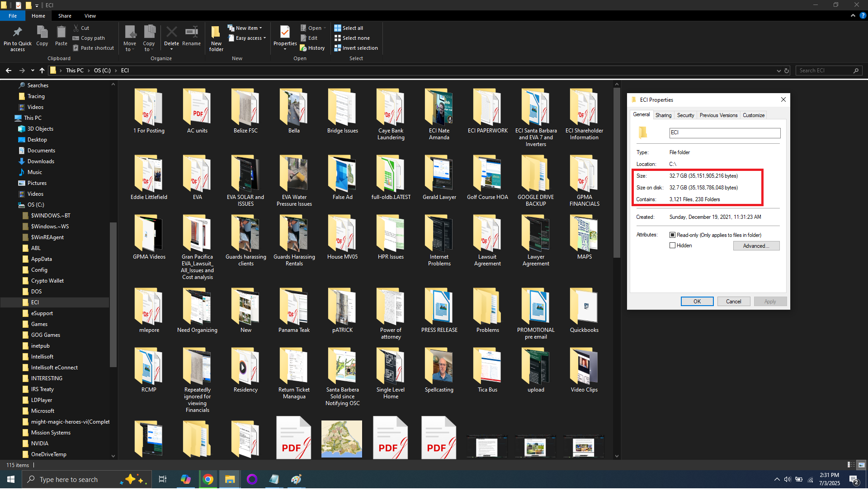Viewport: 868px width, 491px height.
Task: Click the Select all icon
Action: [338, 28]
